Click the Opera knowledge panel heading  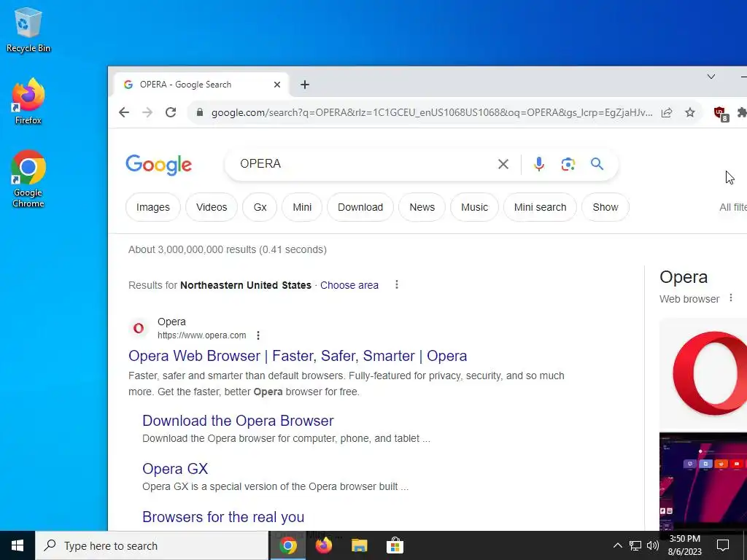click(683, 277)
